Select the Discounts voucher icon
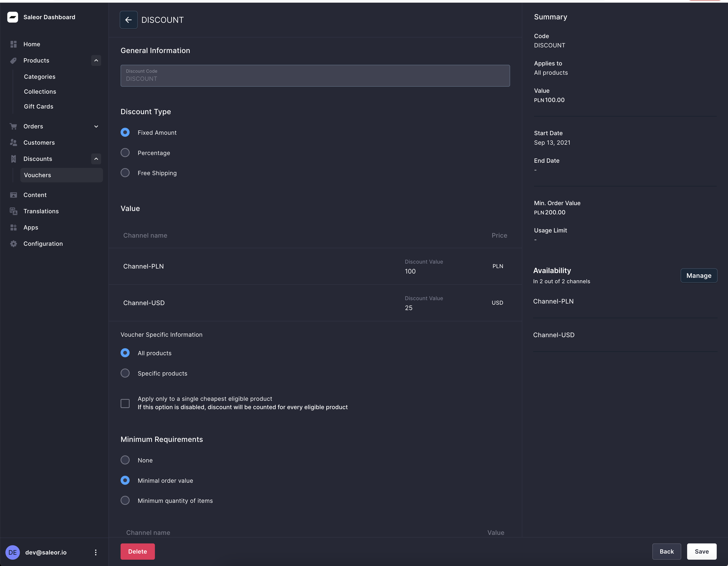This screenshot has width=728, height=566. [x=13, y=159]
